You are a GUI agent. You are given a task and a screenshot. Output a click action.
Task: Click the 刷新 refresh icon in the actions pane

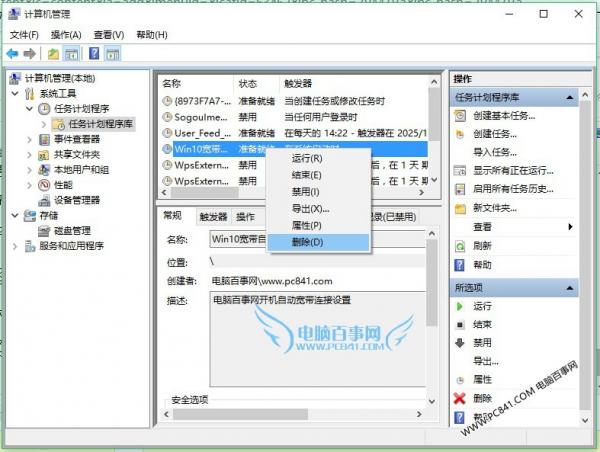[x=460, y=246]
